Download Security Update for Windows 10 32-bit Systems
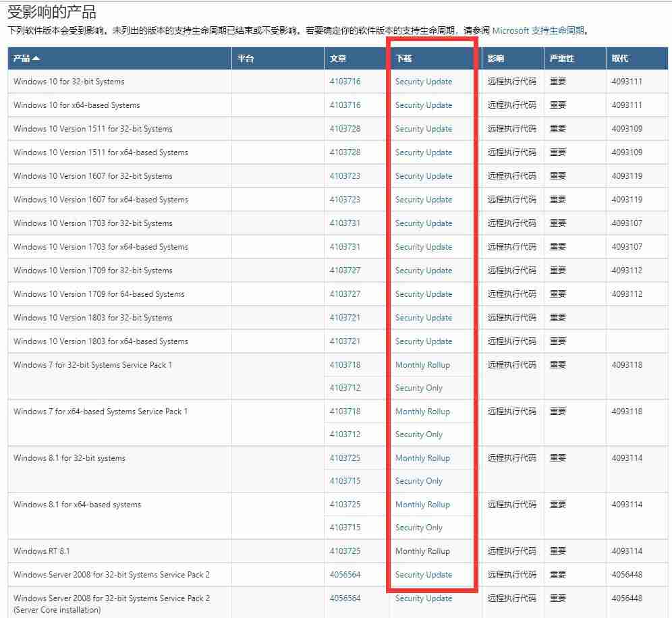Viewport: 672px width, 618px height. [424, 82]
